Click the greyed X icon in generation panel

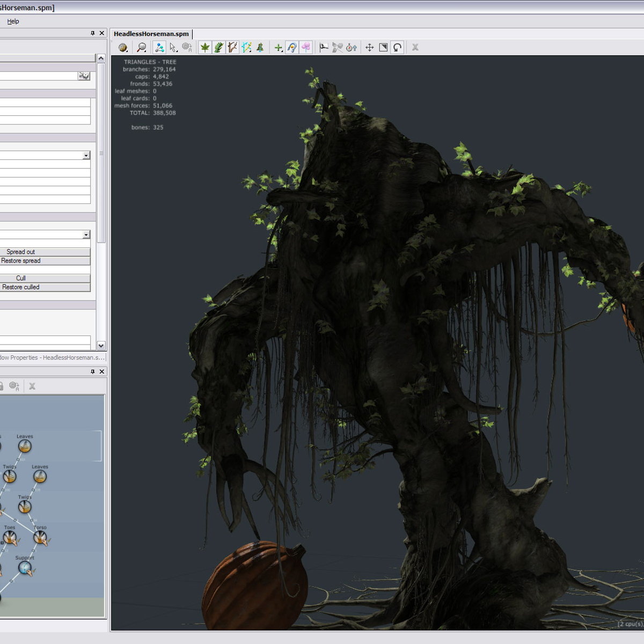coord(32,386)
